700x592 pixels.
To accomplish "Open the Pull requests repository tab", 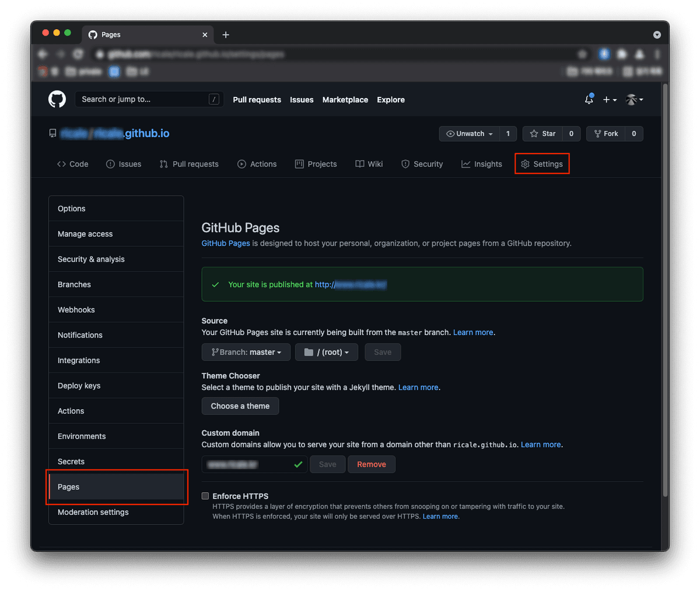I will [189, 164].
